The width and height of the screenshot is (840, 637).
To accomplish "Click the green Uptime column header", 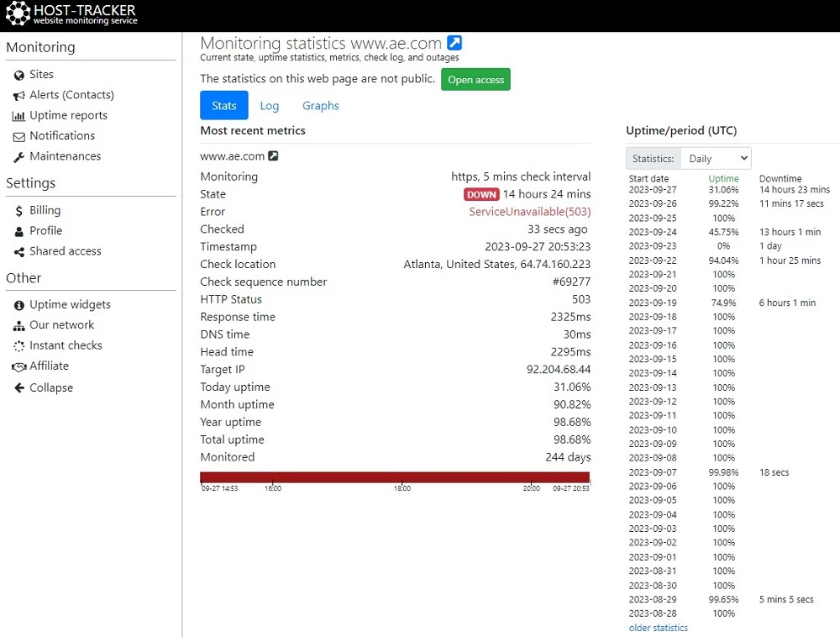I will click(x=724, y=178).
